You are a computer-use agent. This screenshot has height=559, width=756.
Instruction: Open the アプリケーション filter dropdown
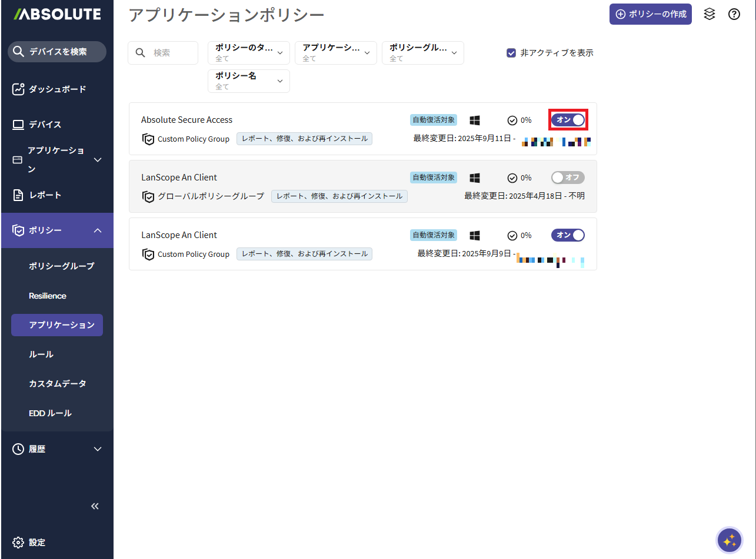pyautogui.click(x=335, y=53)
